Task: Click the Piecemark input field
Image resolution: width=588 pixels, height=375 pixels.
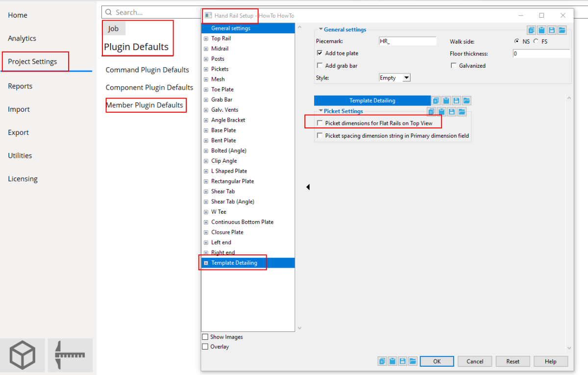Action: coord(408,41)
